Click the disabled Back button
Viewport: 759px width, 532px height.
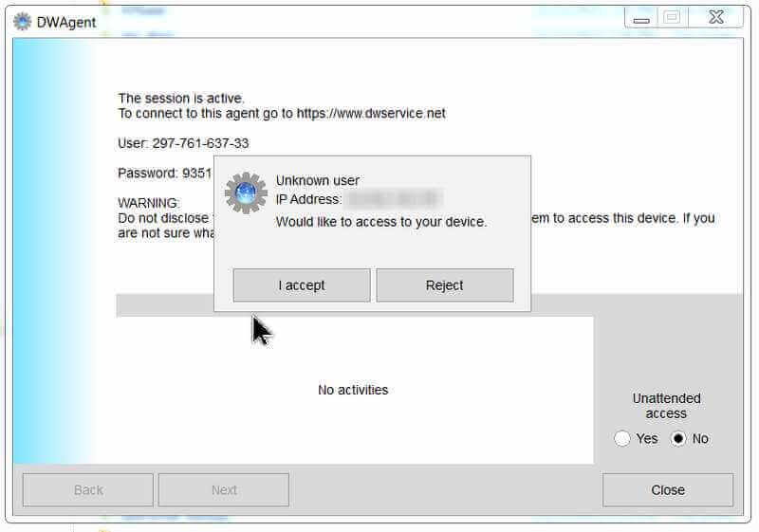(x=88, y=490)
